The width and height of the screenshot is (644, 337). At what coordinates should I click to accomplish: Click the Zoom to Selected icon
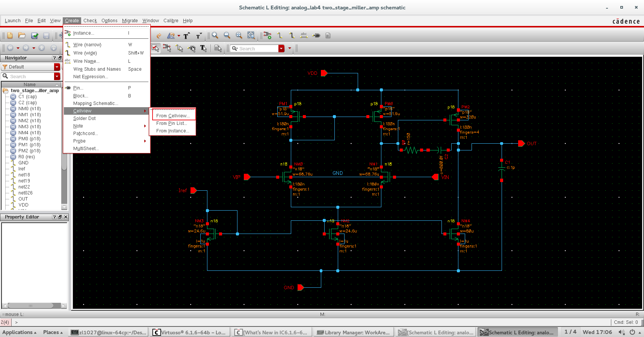tap(251, 35)
